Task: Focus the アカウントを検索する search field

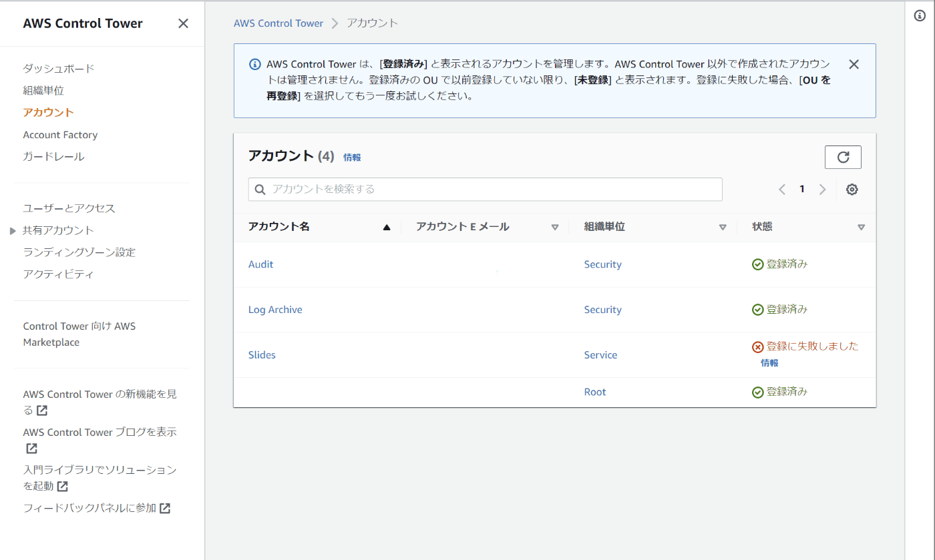Action: click(485, 189)
